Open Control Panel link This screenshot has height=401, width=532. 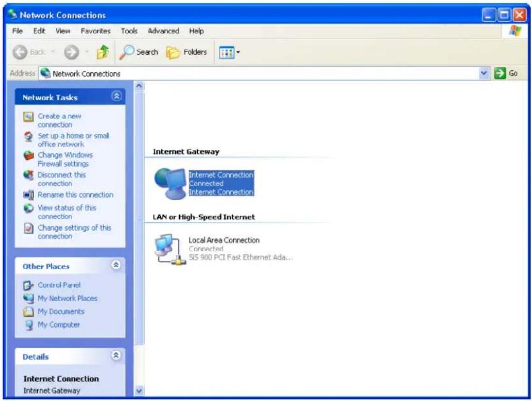point(59,285)
